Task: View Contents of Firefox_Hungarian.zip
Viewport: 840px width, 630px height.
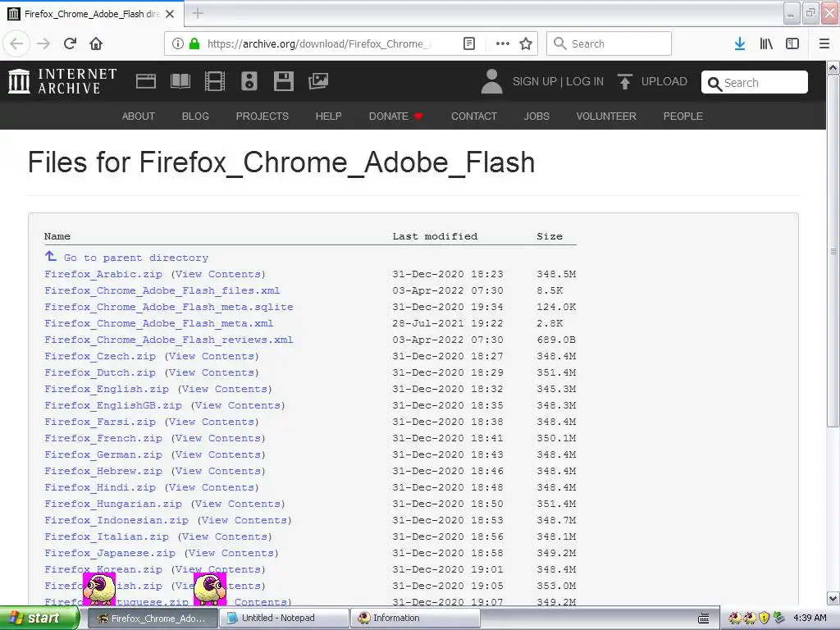Action: coord(238,504)
